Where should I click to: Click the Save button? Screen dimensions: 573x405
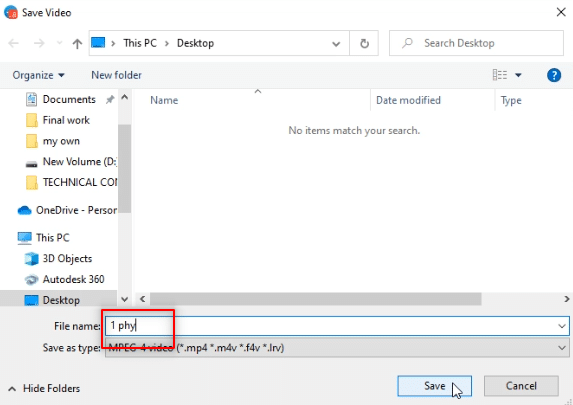click(435, 386)
